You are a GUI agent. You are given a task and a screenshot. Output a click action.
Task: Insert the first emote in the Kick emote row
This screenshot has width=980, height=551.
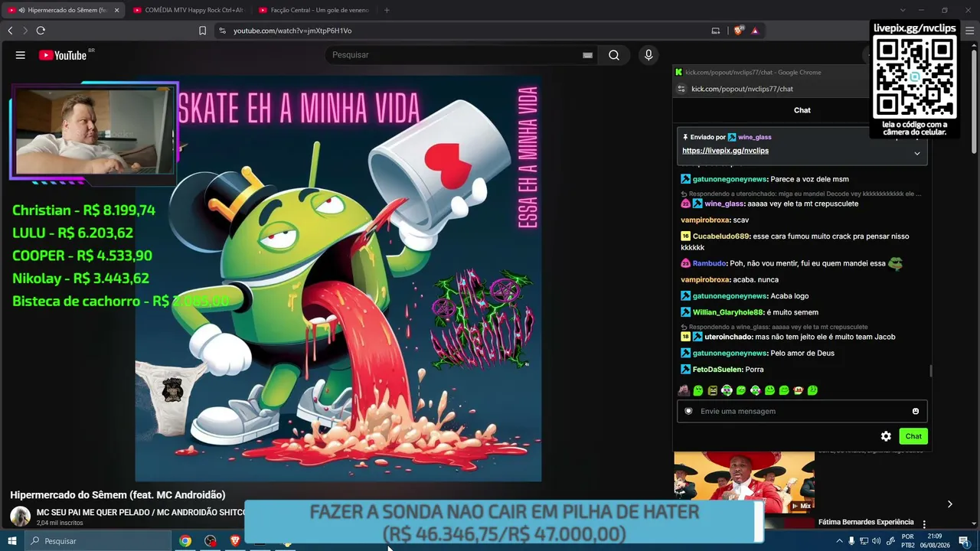[684, 390]
